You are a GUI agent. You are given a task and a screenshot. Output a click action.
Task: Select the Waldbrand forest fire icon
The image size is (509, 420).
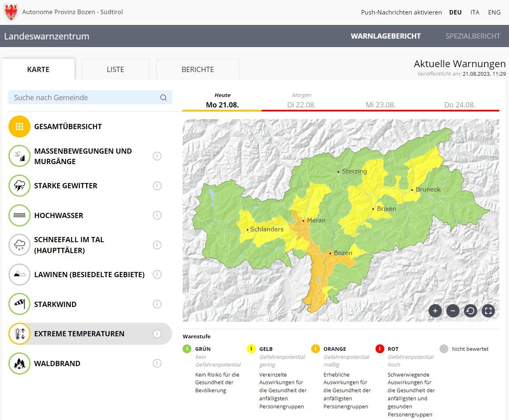pyautogui.click(x=19, y=363)
